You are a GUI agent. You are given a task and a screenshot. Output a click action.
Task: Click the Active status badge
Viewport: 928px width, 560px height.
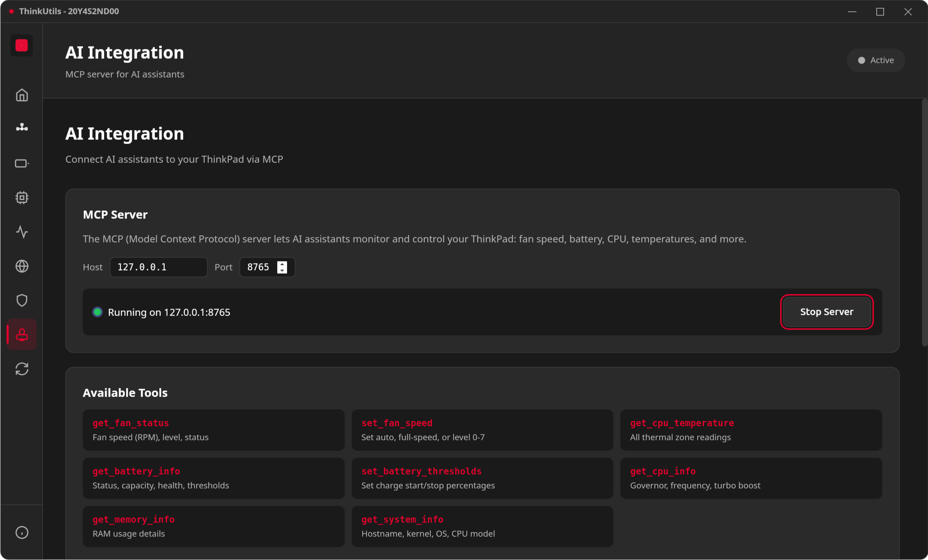pyautogui.click(x=876, y=60)
